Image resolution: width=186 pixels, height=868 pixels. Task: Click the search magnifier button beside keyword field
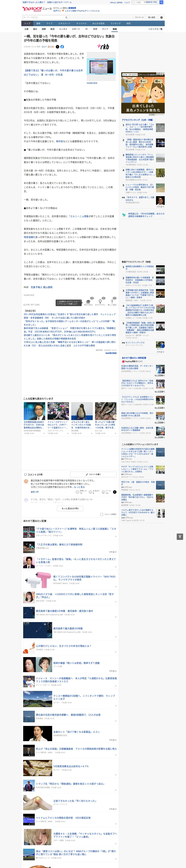(66, 18)
